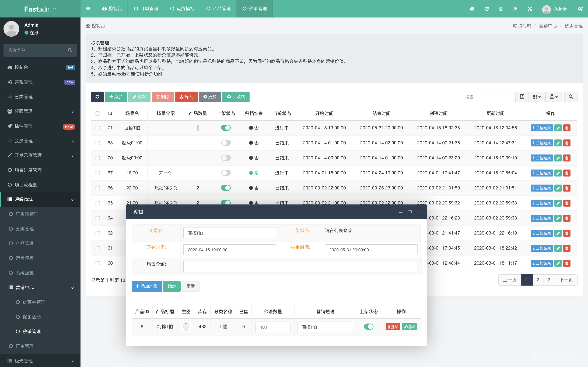Screen dimensions: 588x367
Task: Switch to the 订单管理 top tab
Action: pyautogui.click(x=146, y=9)
